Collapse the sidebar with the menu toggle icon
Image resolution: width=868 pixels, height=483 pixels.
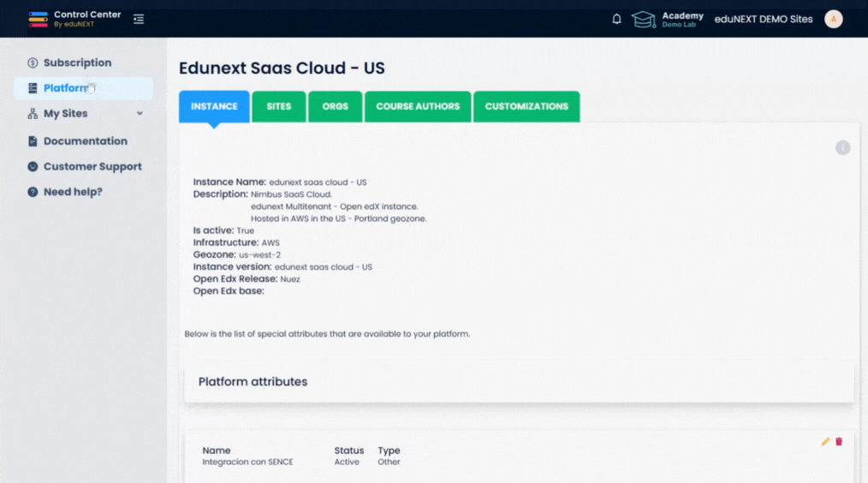click(x=139, y=20)
